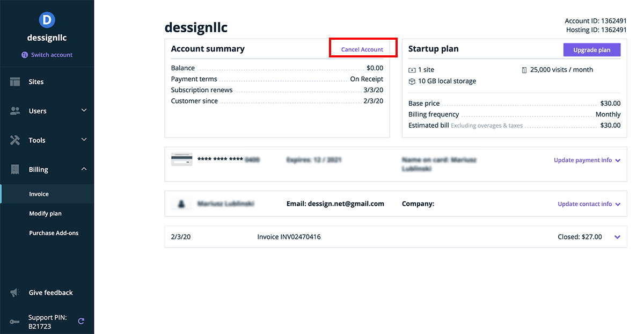Expand the Users menu chevron
The width and height of the screenshot is (644, 334).
coord(84,111)
